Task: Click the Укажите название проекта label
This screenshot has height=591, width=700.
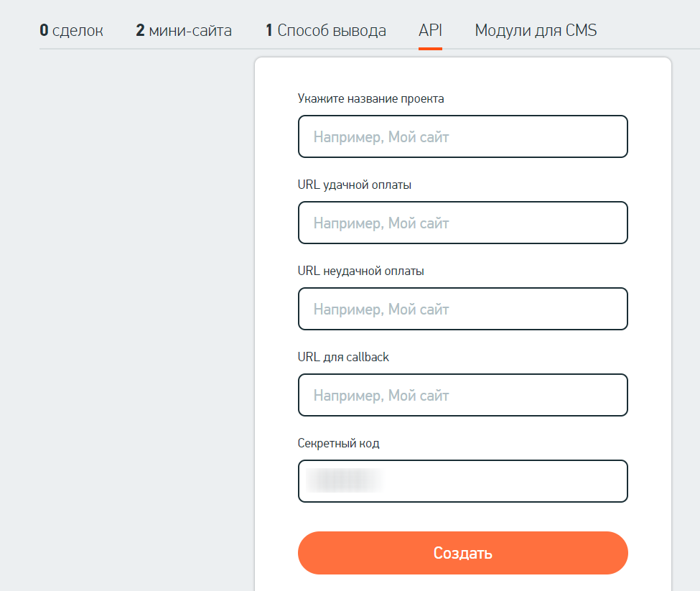Action: (370, 99)
